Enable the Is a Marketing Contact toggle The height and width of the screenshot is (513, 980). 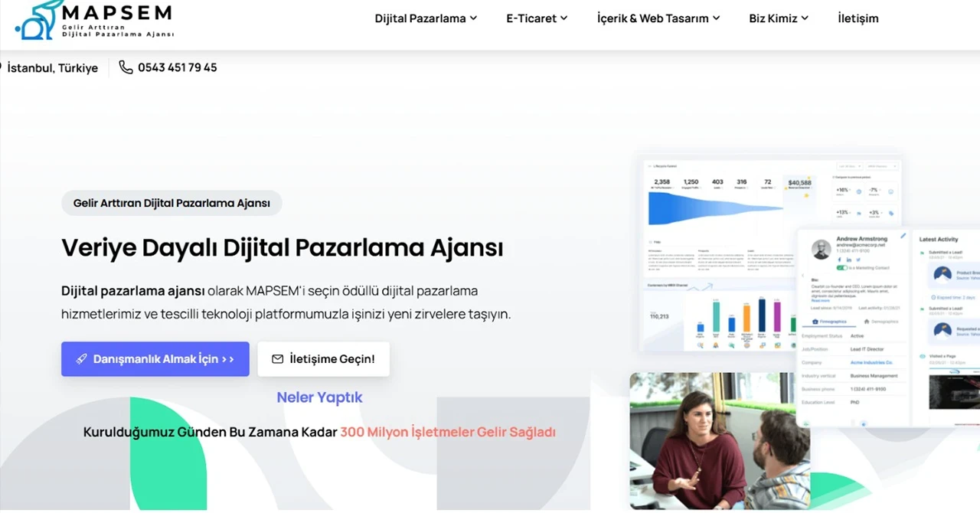point(842,268)
